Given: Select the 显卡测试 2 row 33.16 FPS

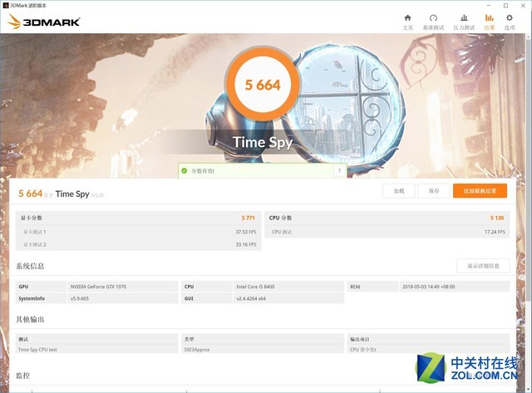Looking at the screenshot, I should pos(139,244).
